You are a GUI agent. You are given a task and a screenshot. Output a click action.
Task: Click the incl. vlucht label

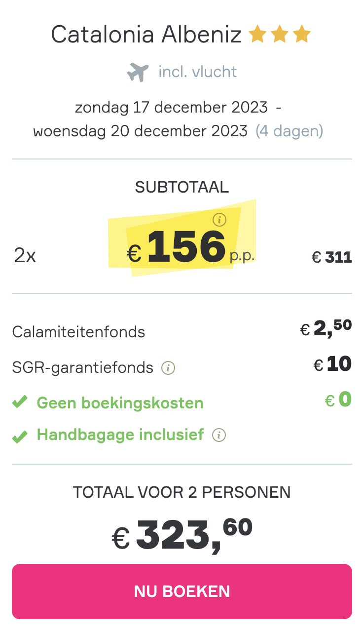(198, 72)
